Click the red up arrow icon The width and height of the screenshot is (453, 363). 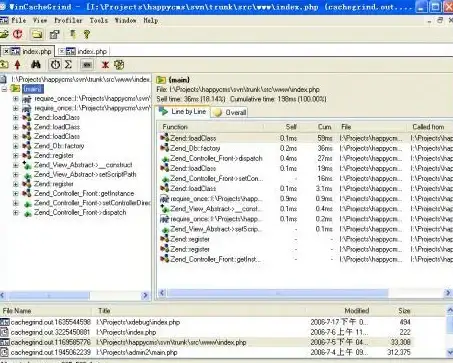18,64
